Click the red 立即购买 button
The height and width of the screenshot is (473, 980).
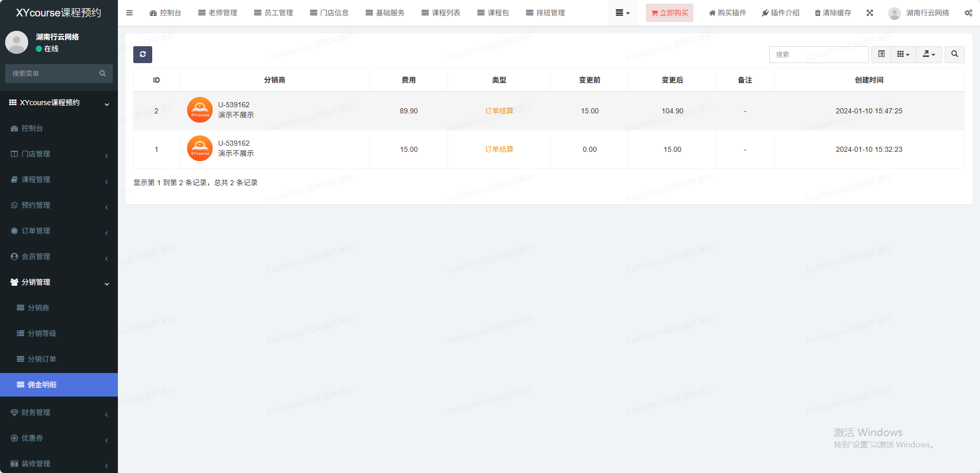pyautogui.click(x=669, y=13)
